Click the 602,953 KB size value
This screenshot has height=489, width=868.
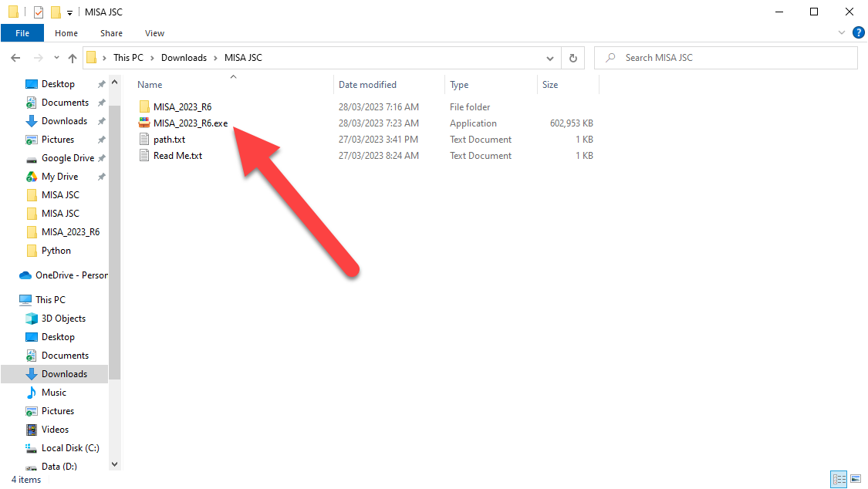point(571,123)
